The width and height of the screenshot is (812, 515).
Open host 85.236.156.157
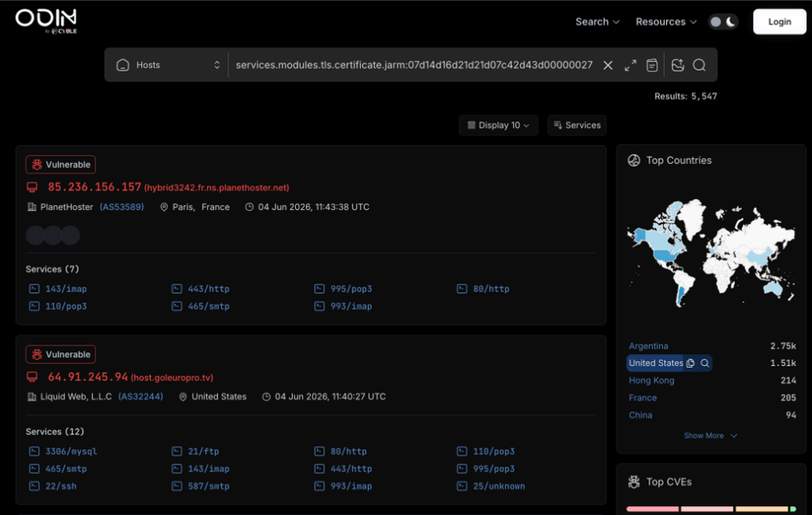94,187
